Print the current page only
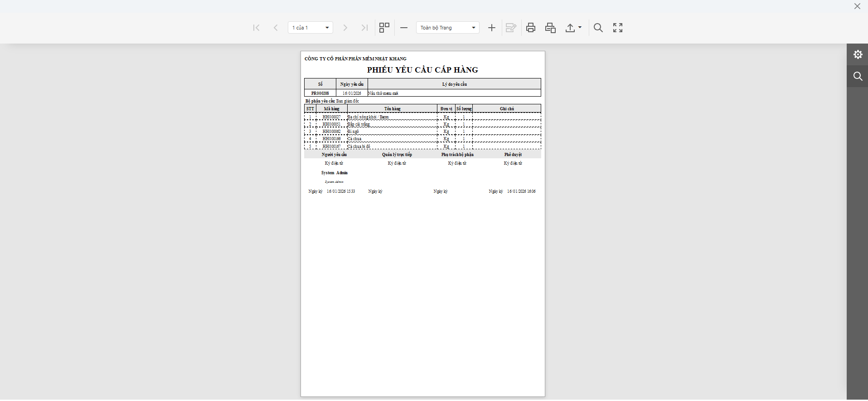The width and height of the screenshot is (868, 401). click(x=550, y=28)
